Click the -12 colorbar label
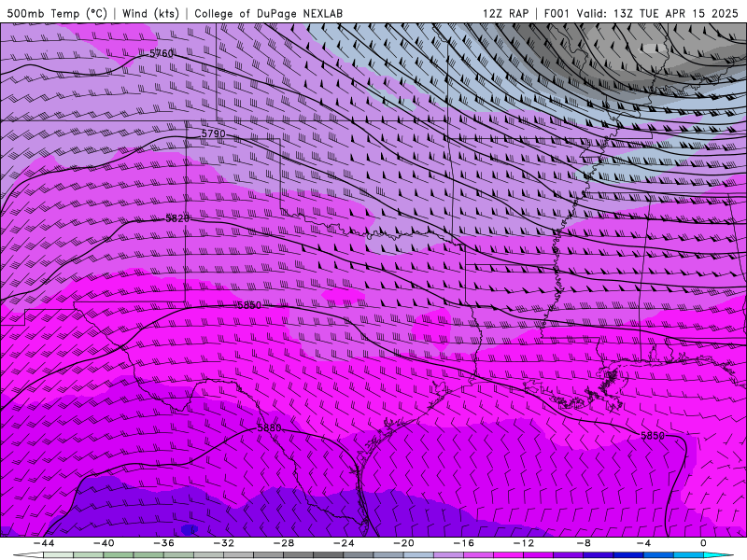Viewport: 747px width, 560px height. [x=524, y=543]
